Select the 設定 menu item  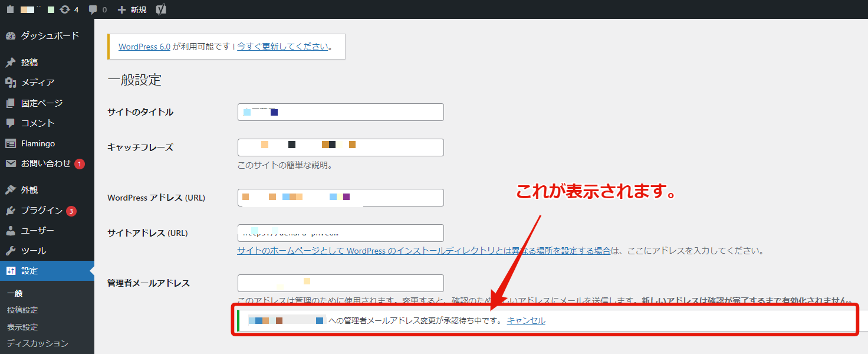point(47,271)
